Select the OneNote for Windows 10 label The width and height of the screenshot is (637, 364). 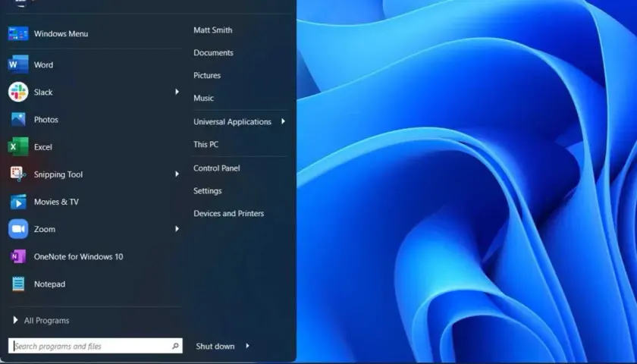tap(78, 257)
